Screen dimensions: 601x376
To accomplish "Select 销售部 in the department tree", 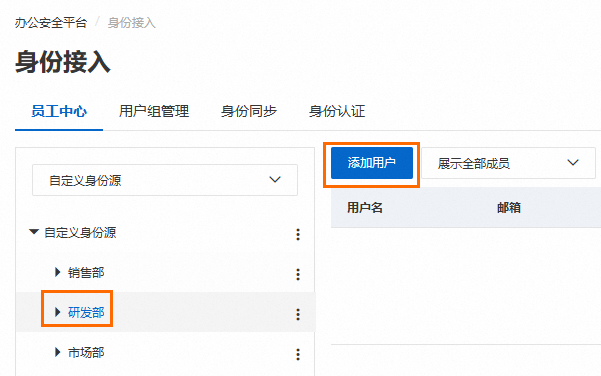I will [x=86, y=273].
